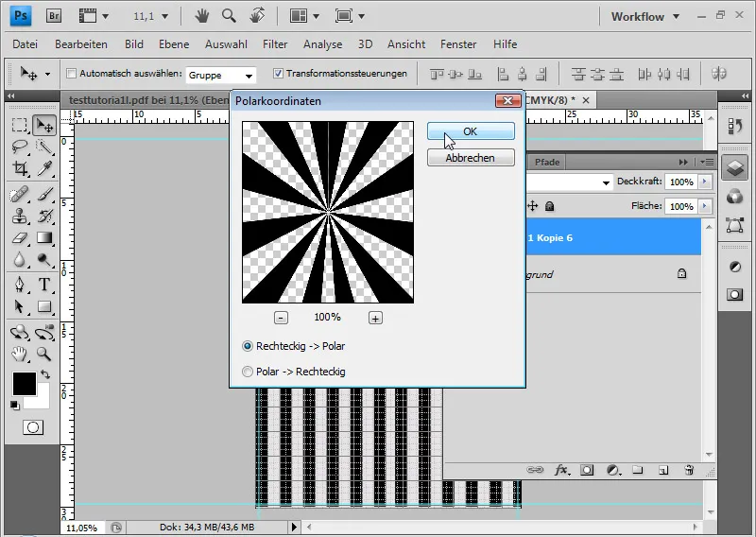Select the Zoom tool in toolbox
The height and width of the screenshot is (537, 756).
pos(44,355)
